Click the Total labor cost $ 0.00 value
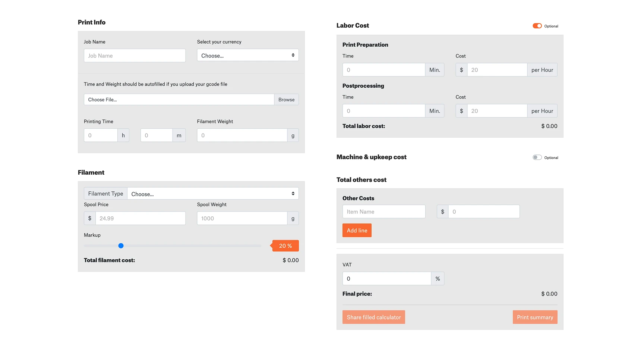Viewport: 644px width, 347px height. click(549, 126)
